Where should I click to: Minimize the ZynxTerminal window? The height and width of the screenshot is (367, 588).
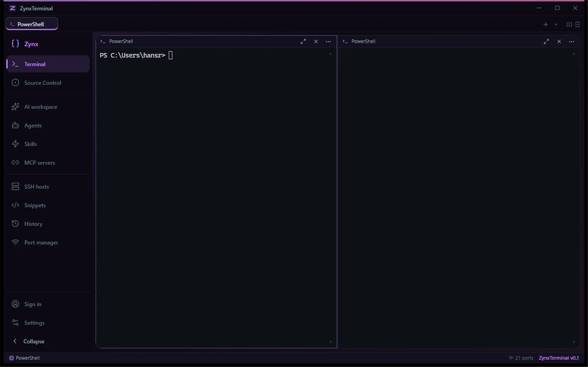tap(539, 8)
